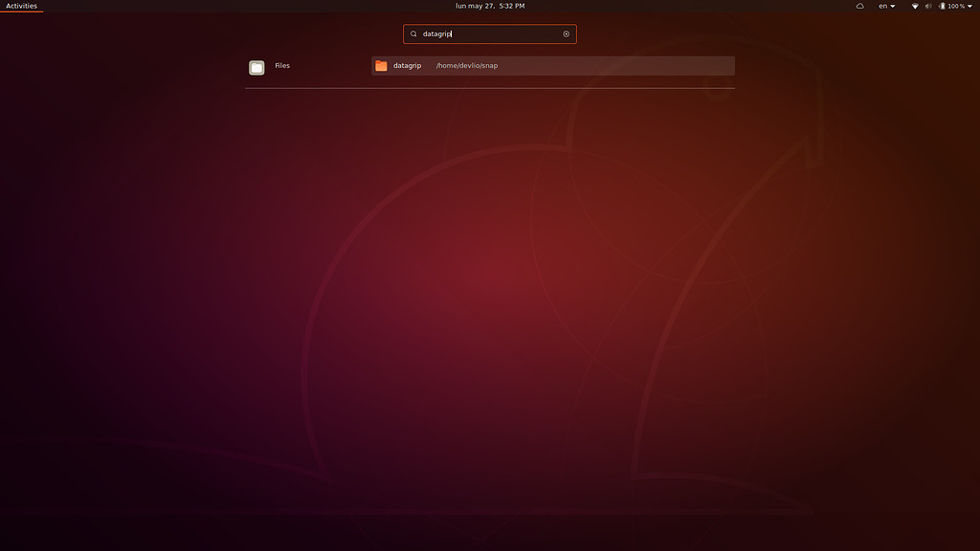Open the clock and calendar menu
Image resolution: width=980 pixels, height=551 pixels.
coord(489,6)
